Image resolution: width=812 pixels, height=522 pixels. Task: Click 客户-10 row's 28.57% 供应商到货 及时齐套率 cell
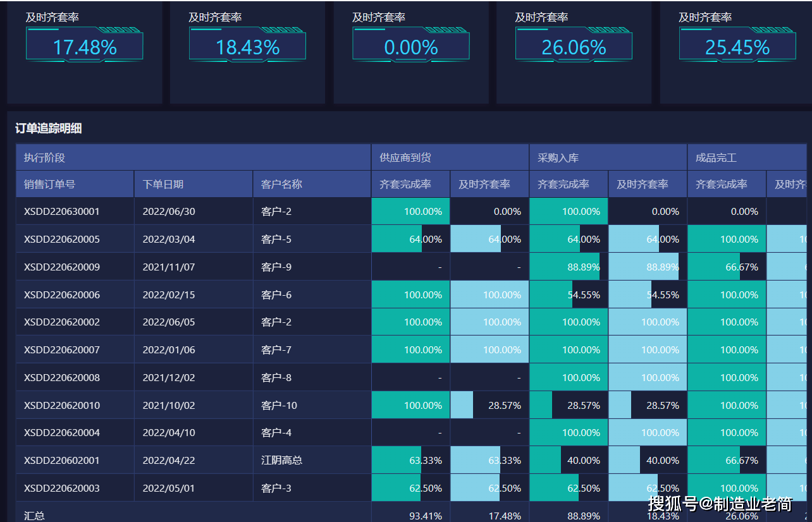click(489, 406)
